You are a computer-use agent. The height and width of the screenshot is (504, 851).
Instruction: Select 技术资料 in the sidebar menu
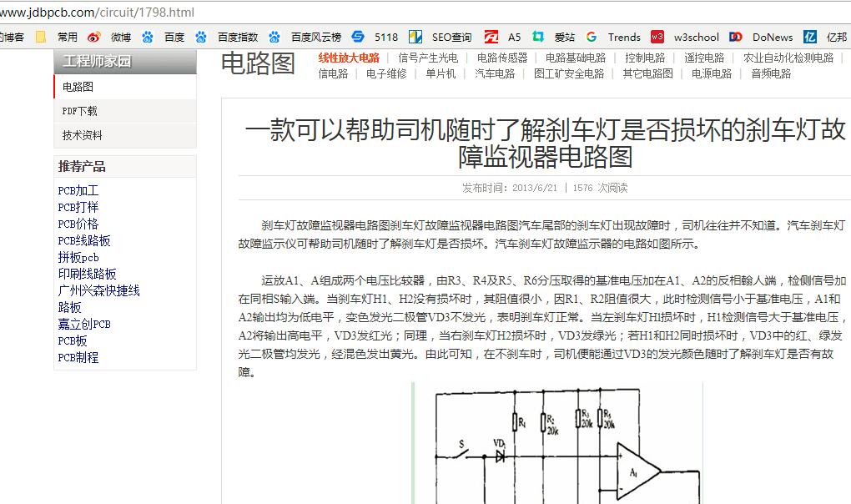pos(125,135)
